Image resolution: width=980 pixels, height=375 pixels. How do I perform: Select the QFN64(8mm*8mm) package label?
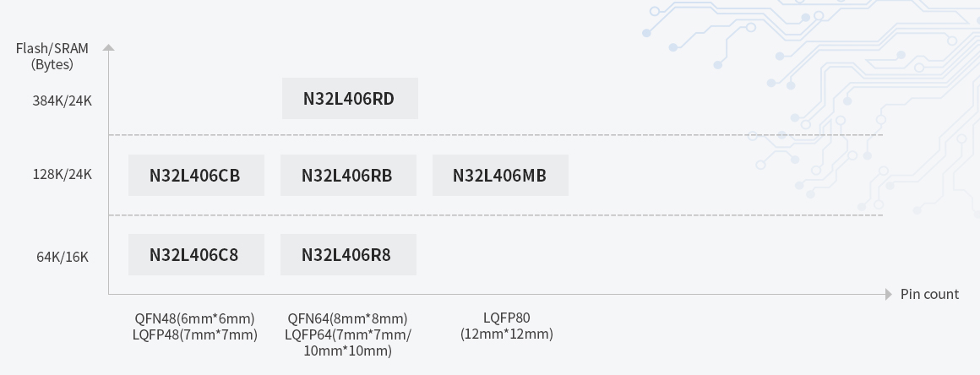(347, 318)
